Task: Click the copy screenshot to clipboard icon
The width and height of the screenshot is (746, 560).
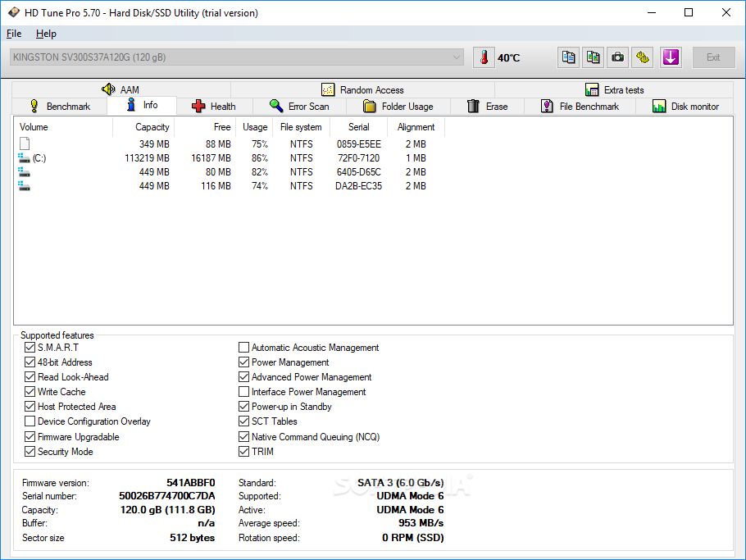Action: coord(593,57)
